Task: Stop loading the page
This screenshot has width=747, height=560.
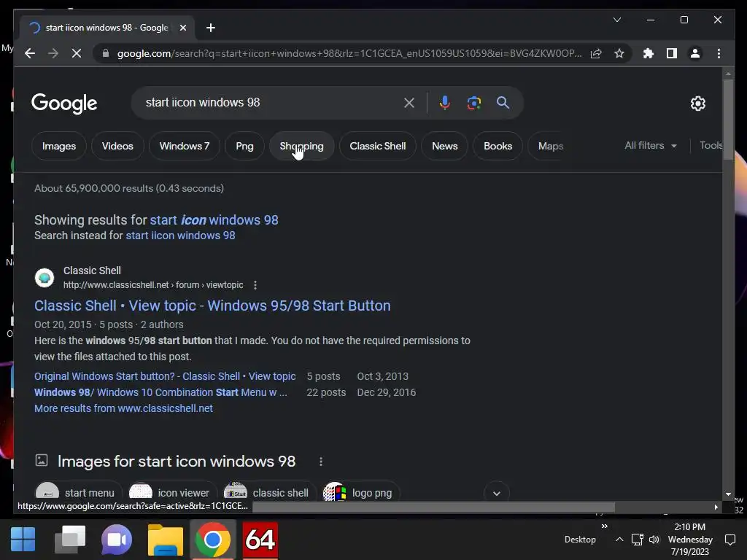Action: click(x=76, y=53)
